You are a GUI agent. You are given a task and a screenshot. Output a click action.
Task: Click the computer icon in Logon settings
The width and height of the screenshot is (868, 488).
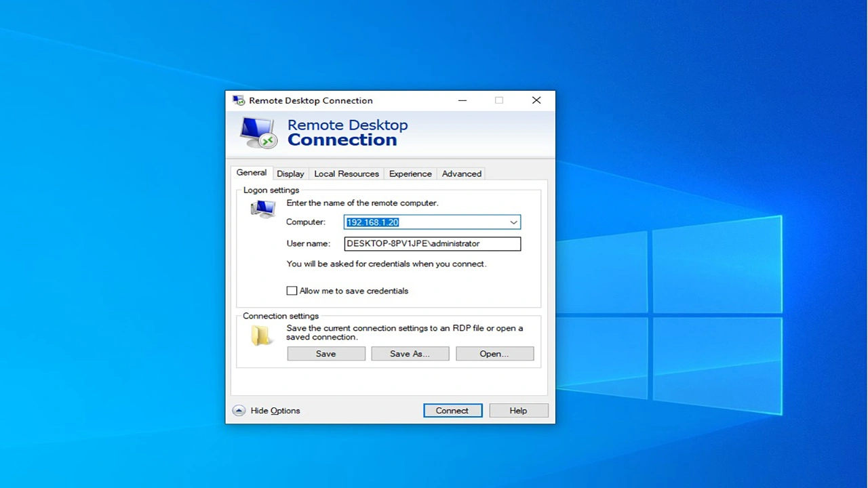click(x=262, y=209)
